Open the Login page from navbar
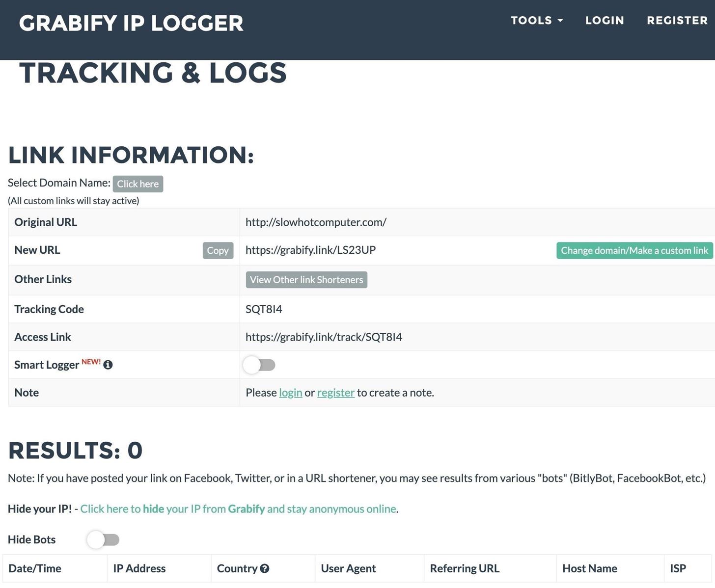The image size is (715, 588). [x=605, y=20]
